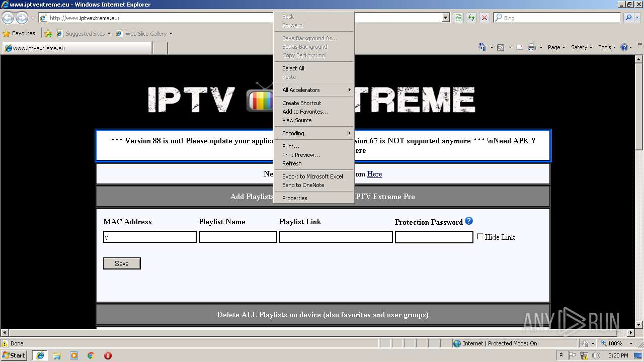Click the Print icon in command bar
Image resolution: width=644 pixels, height=362 pixels.
click(x=532, y=47)
